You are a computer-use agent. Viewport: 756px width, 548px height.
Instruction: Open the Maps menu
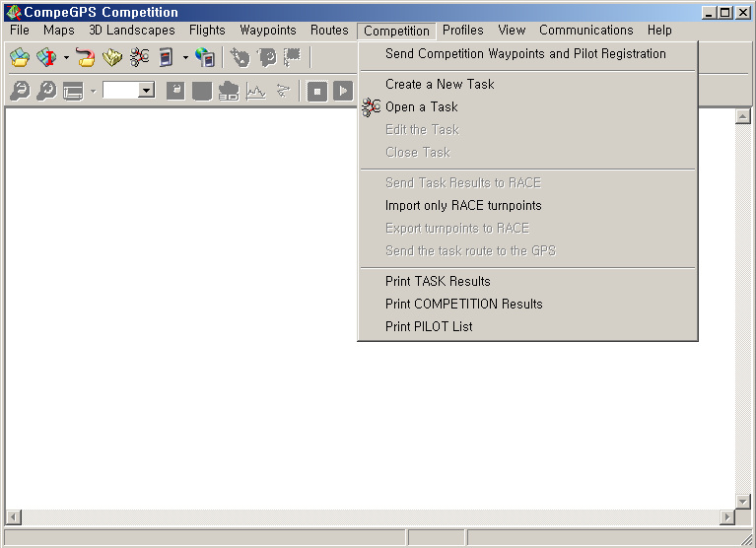click(x=59, y=31)
